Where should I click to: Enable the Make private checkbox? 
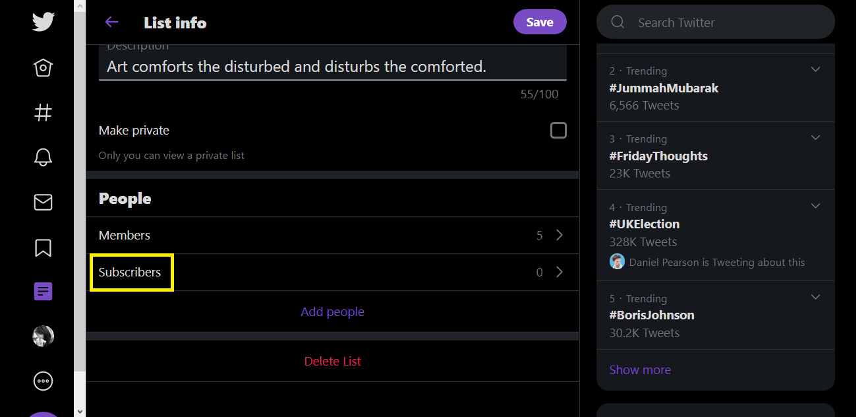558,131
